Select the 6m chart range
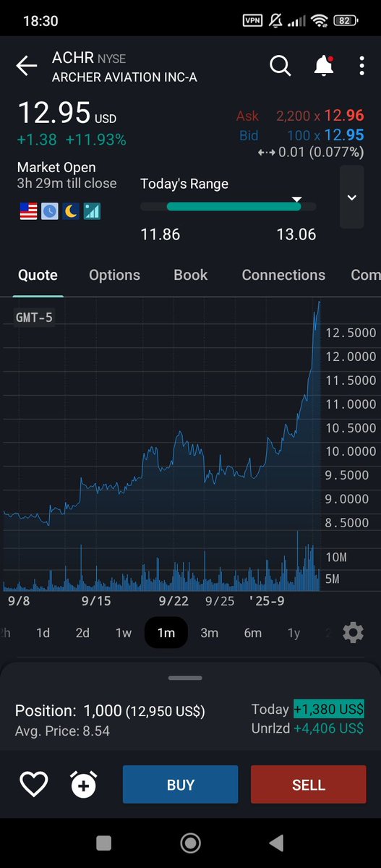Viewport: 381px width, 868px height. (x=252, y=633)
